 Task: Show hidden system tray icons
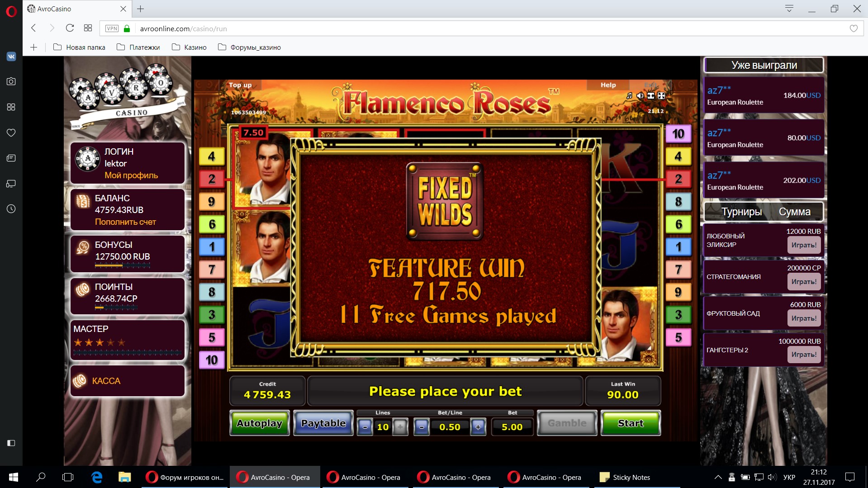click(x=718, y=477)
